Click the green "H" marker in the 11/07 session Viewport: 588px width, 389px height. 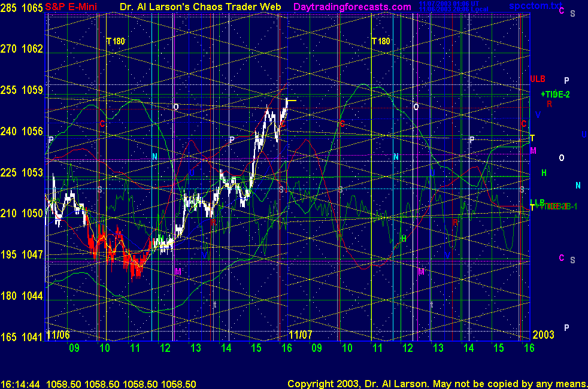pyautogui.click(x=404, y=238)
